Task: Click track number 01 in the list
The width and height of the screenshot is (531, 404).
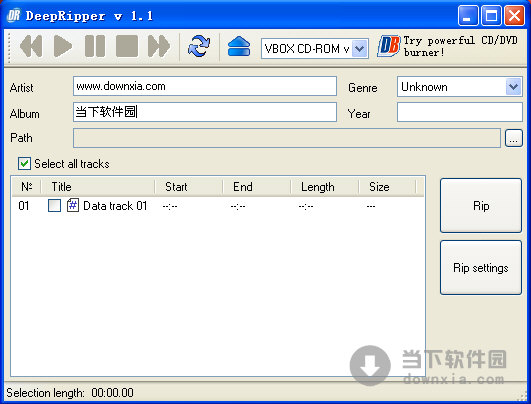Action: coord(24,206)
